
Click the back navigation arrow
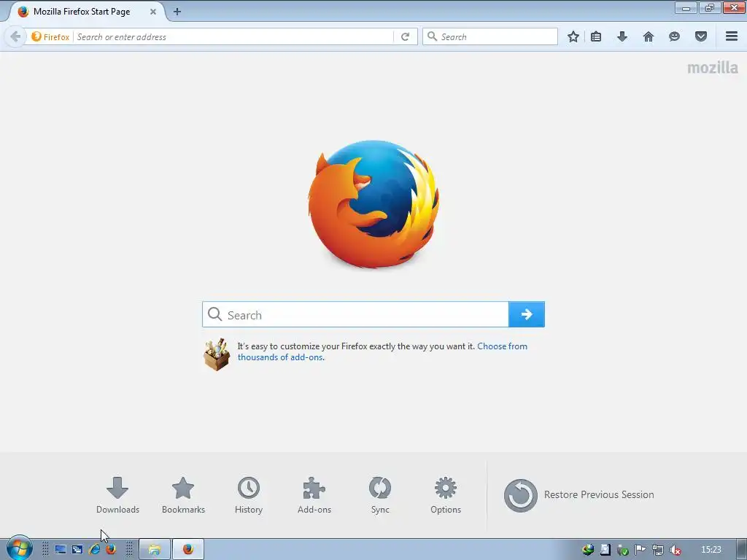point(15,36)
